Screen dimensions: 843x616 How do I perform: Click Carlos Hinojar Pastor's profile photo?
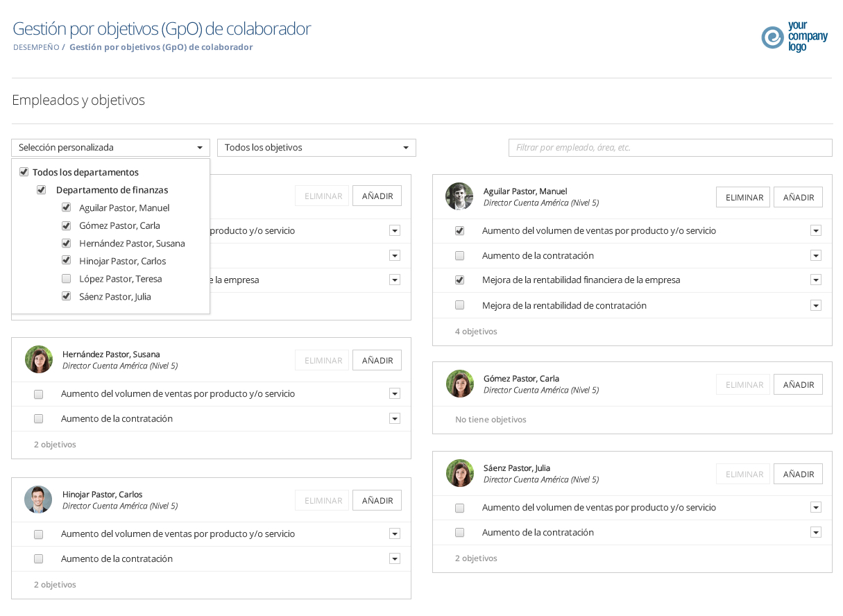(x=39, y=499)
